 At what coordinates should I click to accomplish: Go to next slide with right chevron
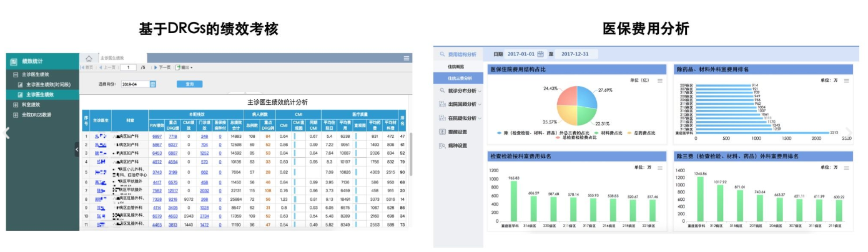[848, 133]
